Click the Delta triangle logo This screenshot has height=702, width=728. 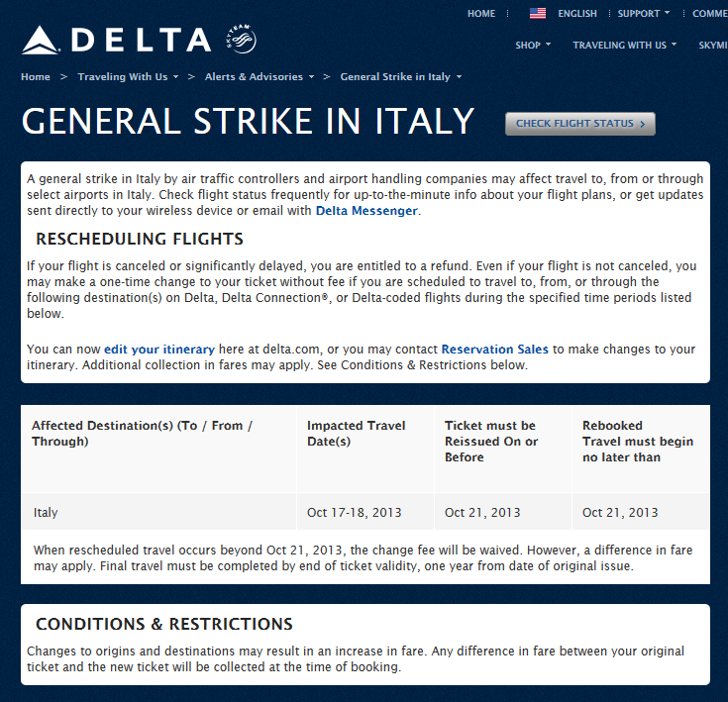tap(42, 40)
